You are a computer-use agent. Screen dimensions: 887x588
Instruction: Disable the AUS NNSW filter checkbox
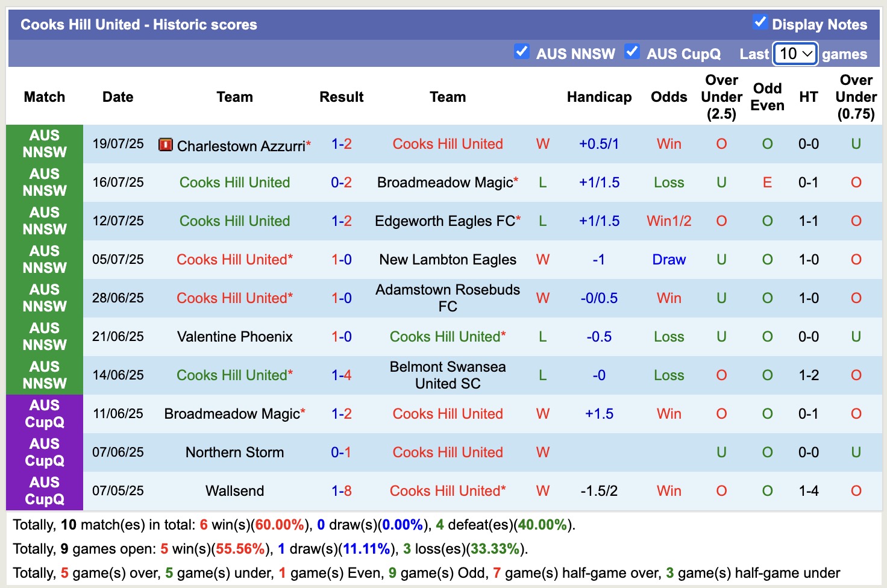[x=522, y=52]
